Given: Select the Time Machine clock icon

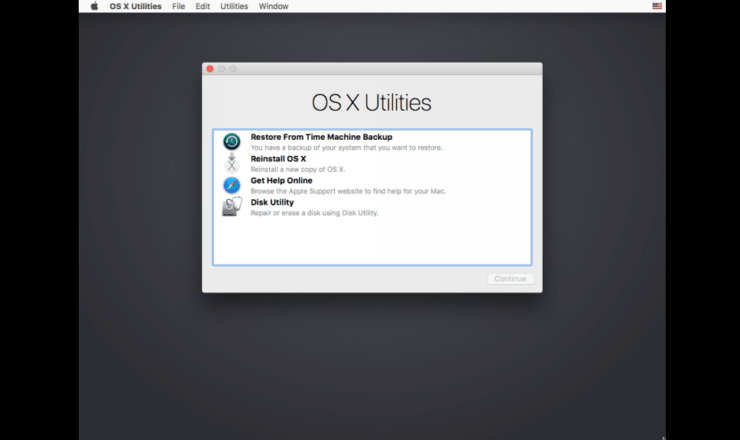Looking at the screenshot, I should click(x=232, y=142).
